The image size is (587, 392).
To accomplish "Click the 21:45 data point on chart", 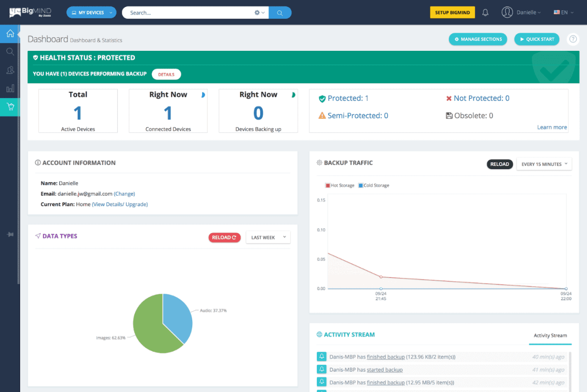I will pos(381,277).
